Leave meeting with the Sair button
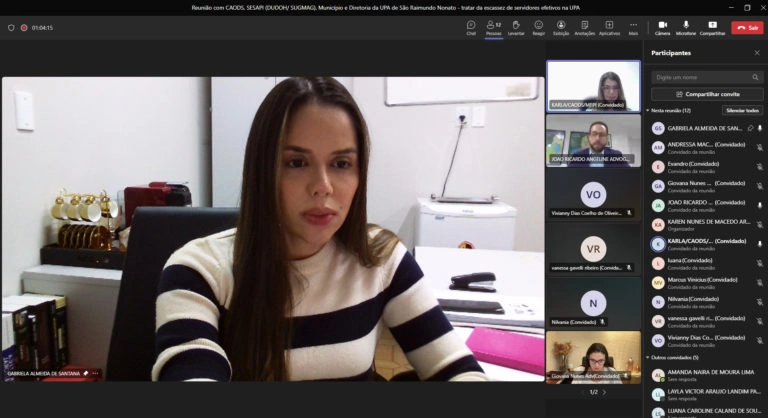This screenshot has height=418, width=768. pos(747,28)
